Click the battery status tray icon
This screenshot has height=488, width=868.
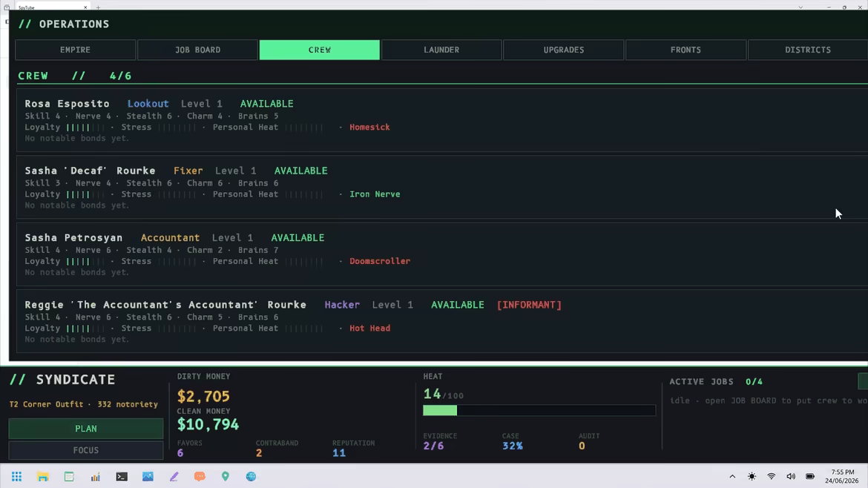coord(810,476)
